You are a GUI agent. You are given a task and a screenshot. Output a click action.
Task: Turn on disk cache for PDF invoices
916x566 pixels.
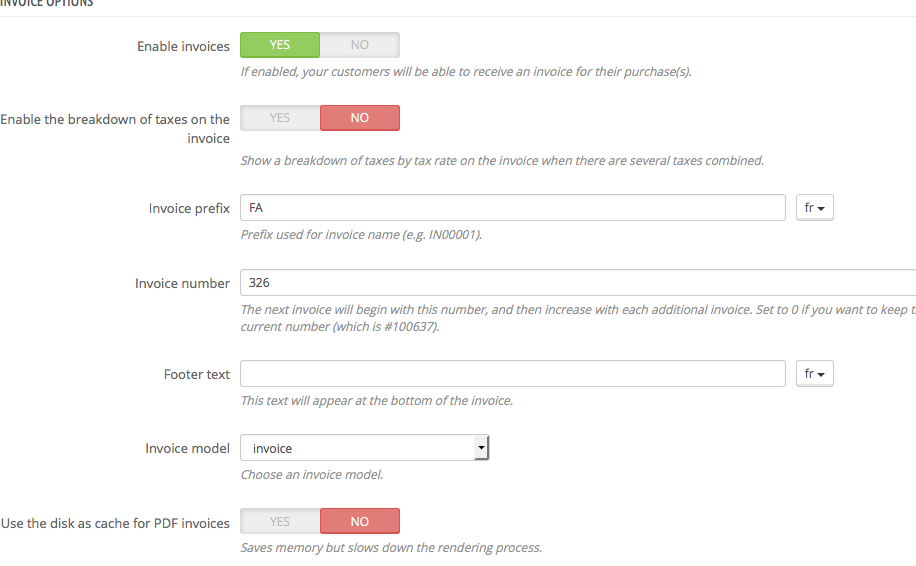pos(280,521)
